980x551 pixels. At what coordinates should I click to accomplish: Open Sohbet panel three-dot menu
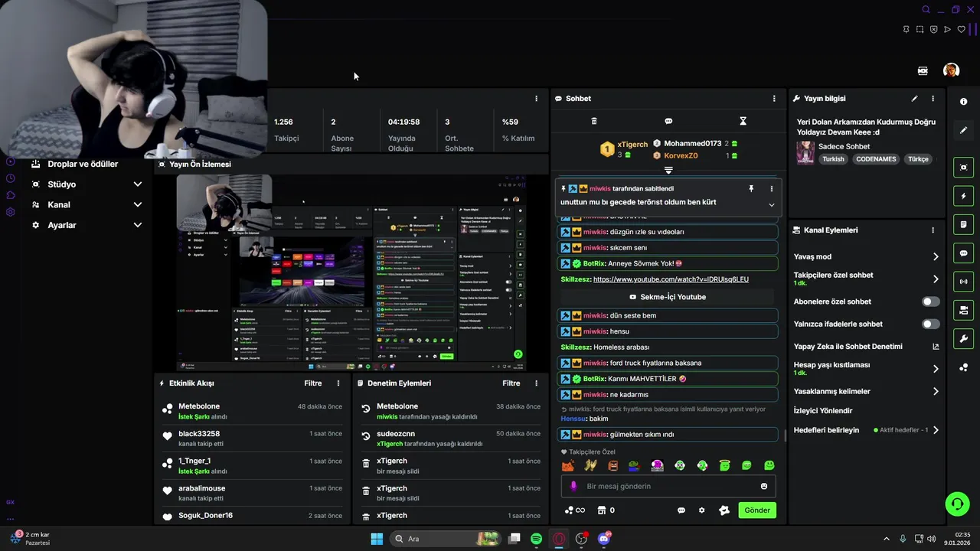point(774,99)
